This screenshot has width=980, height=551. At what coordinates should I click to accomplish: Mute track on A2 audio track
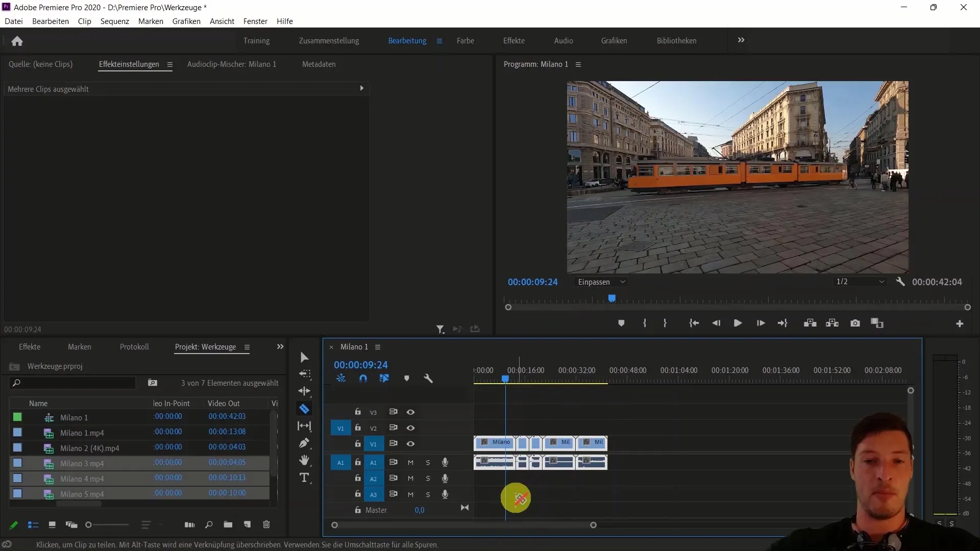(x=410, y=479)
